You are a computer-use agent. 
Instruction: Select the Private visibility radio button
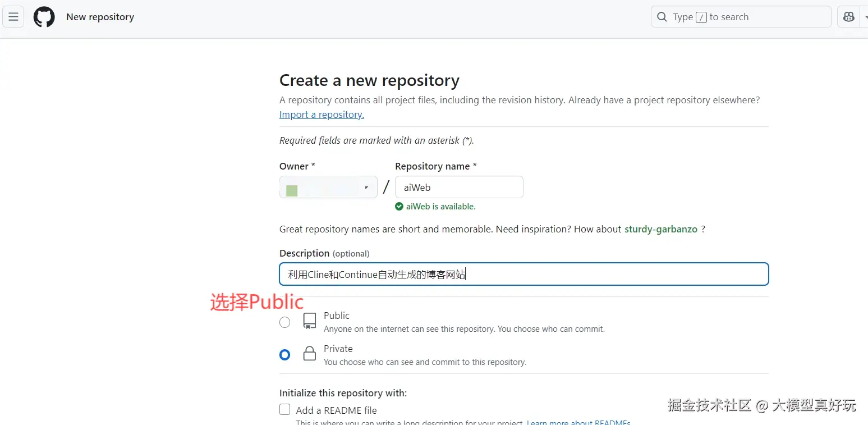click(284, 354)
